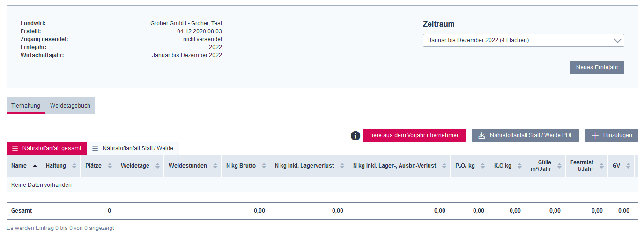Click sort icon for Festmist t/Jahr
Screen dimensions: 644x236
coord(602,166)
